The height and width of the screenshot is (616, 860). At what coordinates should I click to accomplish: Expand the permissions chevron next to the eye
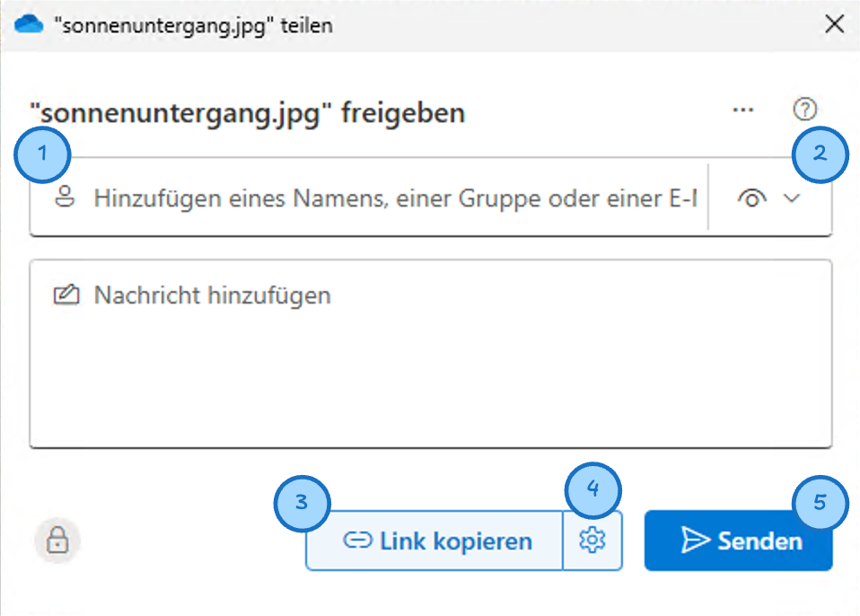(792, 198)
